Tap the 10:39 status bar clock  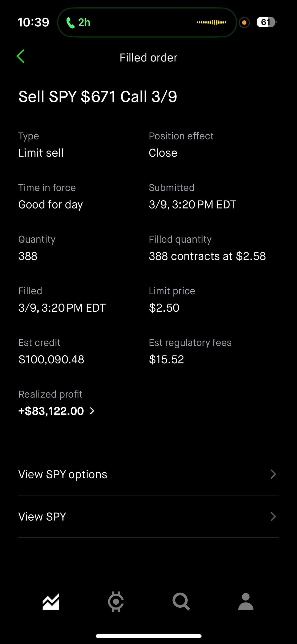point(33,22)
